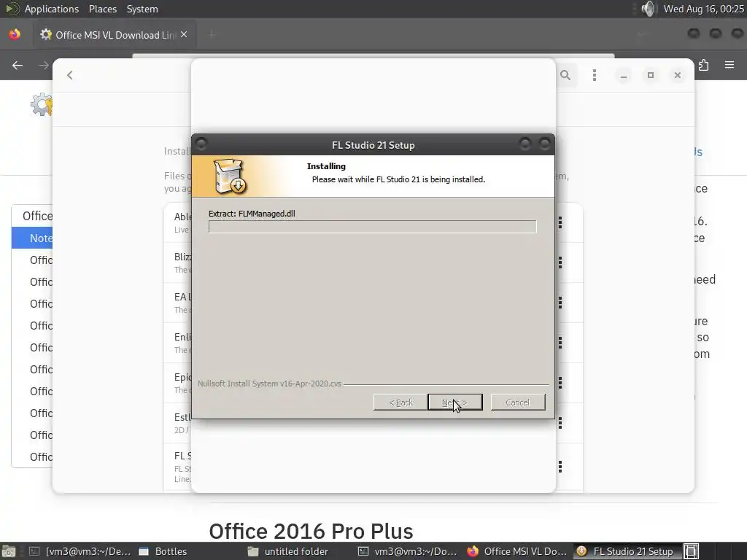Image resolution: width=747 pixels, height=560 pixels.
Task: Click the Extract: FLMManaged.dll status text
Action: pos(252,214)
